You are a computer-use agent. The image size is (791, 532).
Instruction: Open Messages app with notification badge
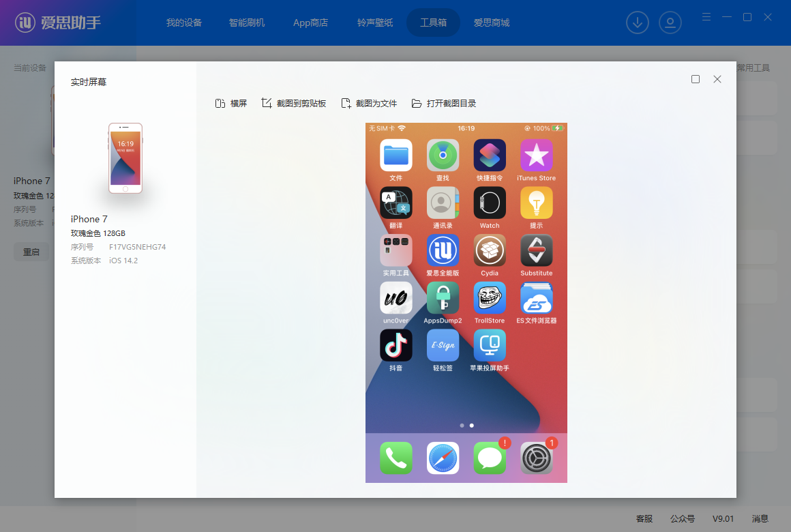[x=490, y=458]
